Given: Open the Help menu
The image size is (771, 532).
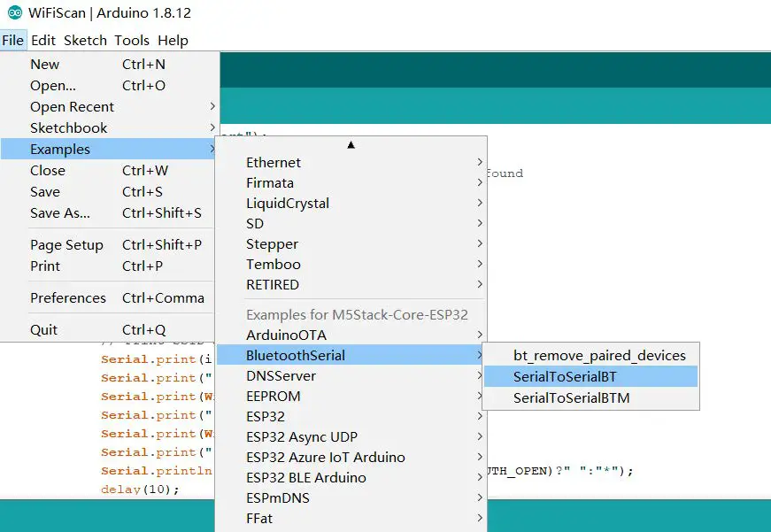Looking at the screenshot, I should click(x=173, y=41).
